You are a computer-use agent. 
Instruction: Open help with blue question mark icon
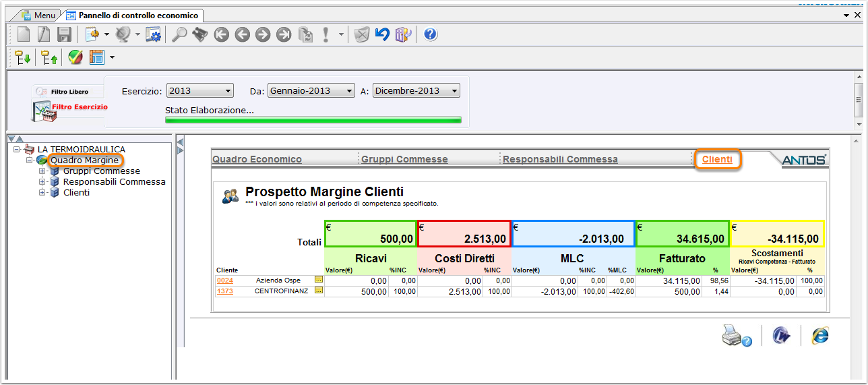[x=431, y=34]
